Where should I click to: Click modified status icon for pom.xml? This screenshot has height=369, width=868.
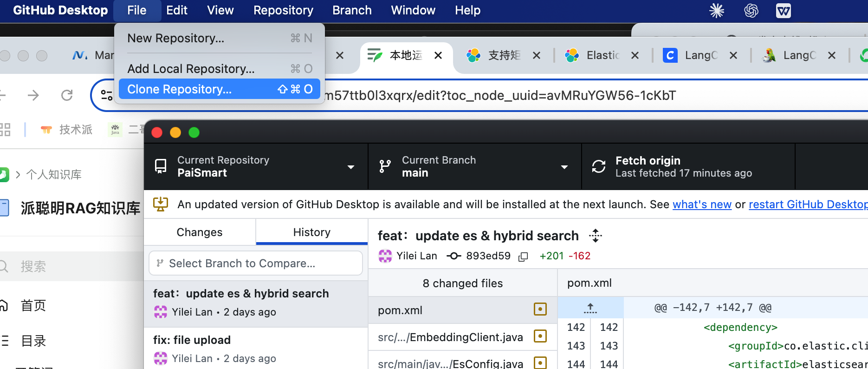(540, 310)
